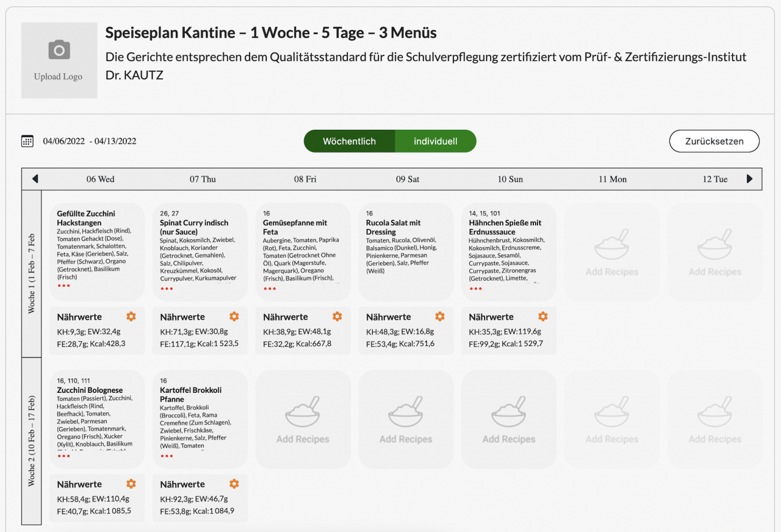Click the Nährwerte gear under Hähnchen Spieße
This screenshot has width=781, height=532.
click(543, 316)
